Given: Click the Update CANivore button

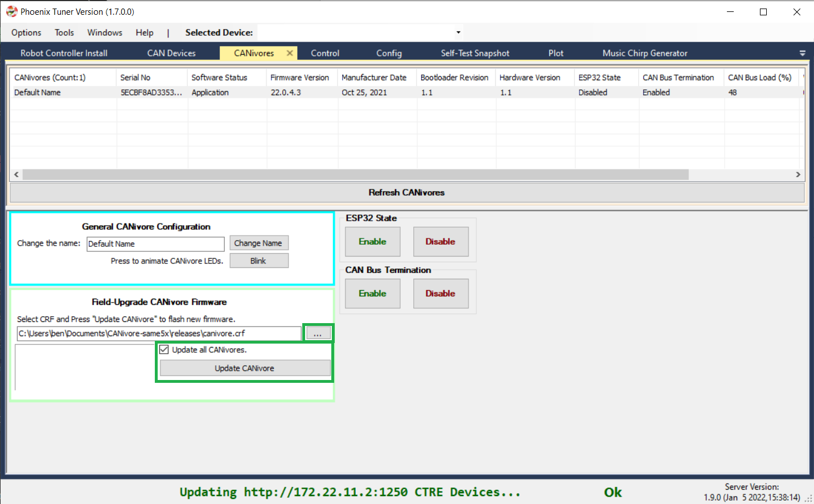Looking at the screenshot, I should click(245, 368).
